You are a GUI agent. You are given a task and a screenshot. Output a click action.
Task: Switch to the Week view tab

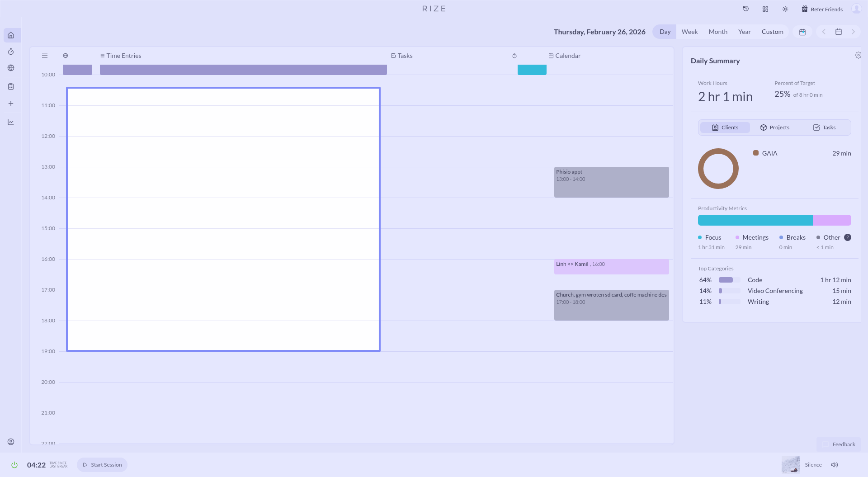(x=689, y=32)
